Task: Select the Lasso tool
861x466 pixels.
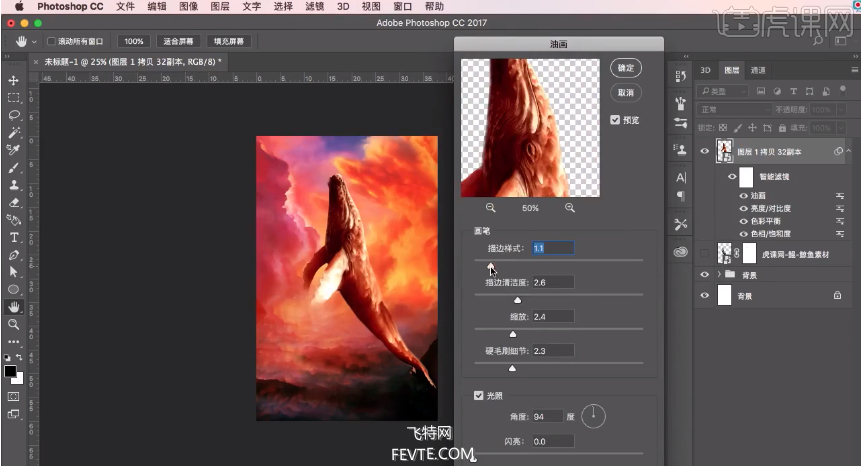Action: (x=14, y=115)
